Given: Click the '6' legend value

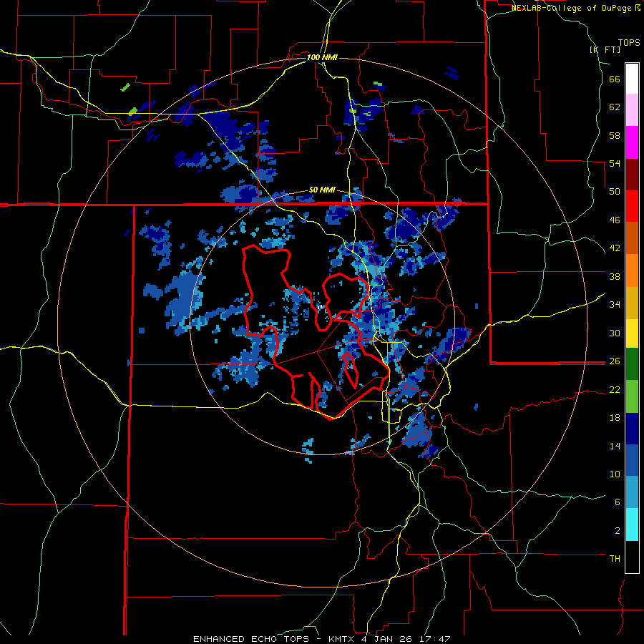Looking at the screenshot, I should (x=618, y=502).
